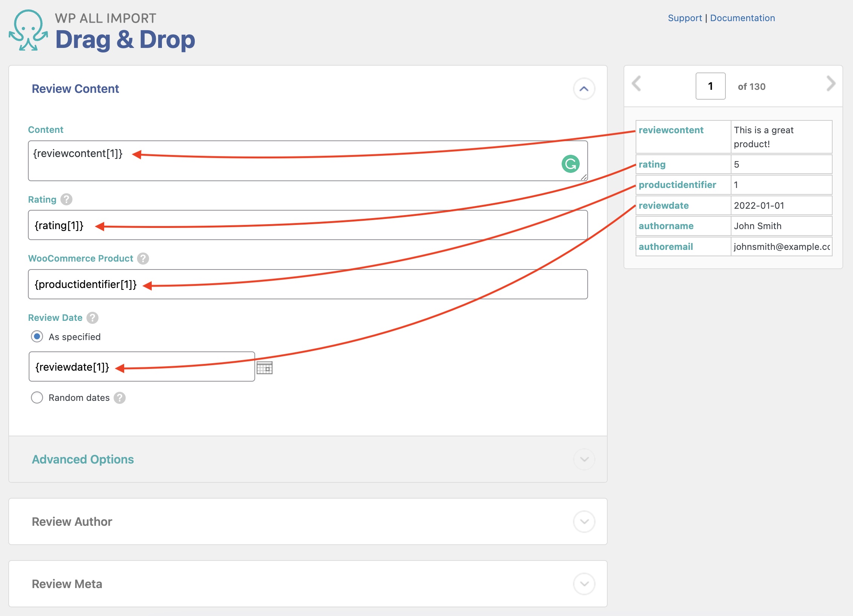Viewport: 853px width, 616px height.
Task: Select the As specified radio button
Action: tap(37, 336)
